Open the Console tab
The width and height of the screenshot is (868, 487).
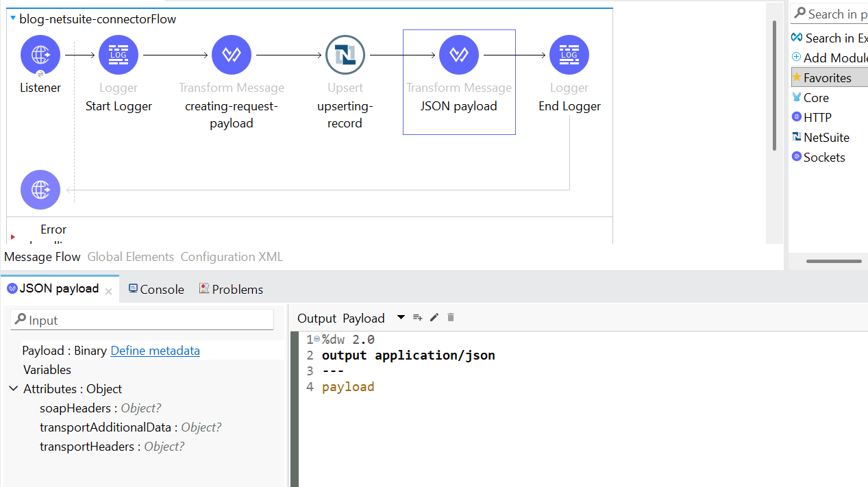pos(156,289)
